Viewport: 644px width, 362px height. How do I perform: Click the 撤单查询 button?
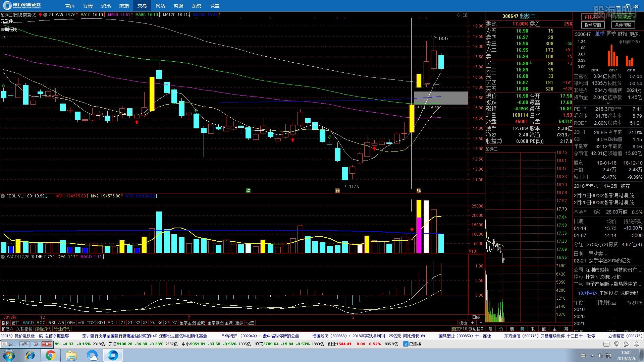(x=593, y=25)
